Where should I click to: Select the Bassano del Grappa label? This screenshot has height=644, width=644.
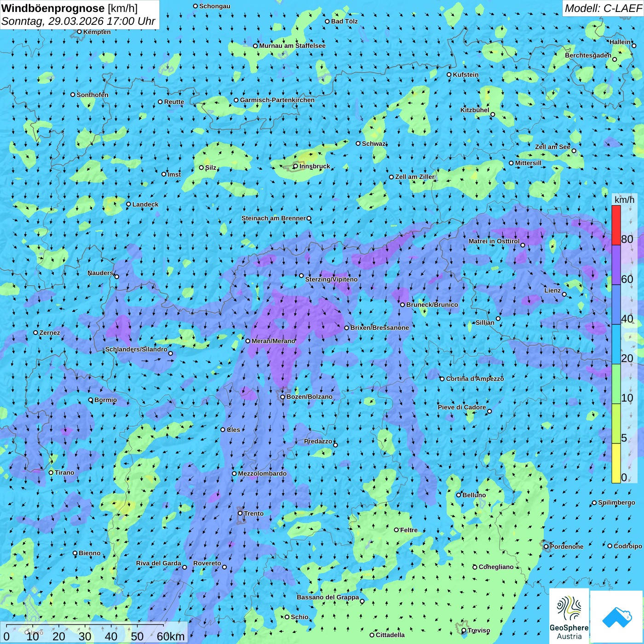tap(328, 597)
